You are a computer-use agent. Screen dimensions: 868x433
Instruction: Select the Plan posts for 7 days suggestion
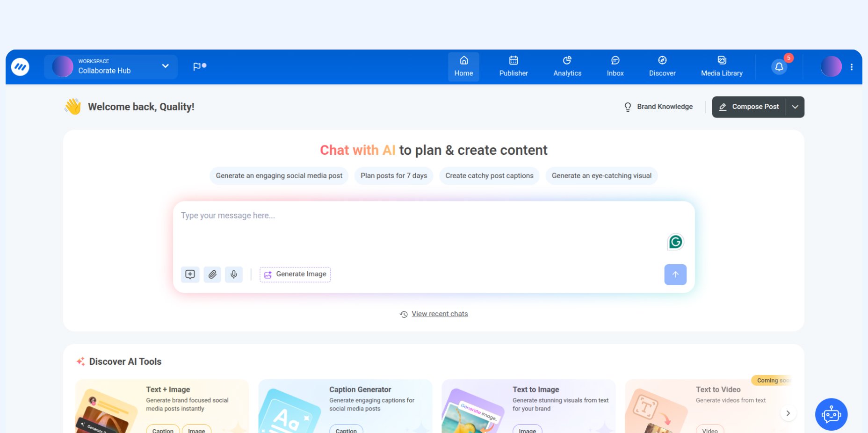(x=393, y=175)
